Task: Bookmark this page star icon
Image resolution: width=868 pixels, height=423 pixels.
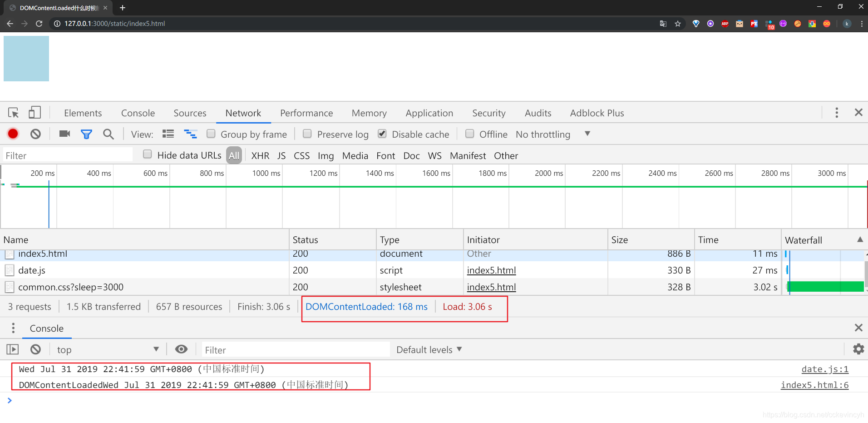Action: (678, 24)
